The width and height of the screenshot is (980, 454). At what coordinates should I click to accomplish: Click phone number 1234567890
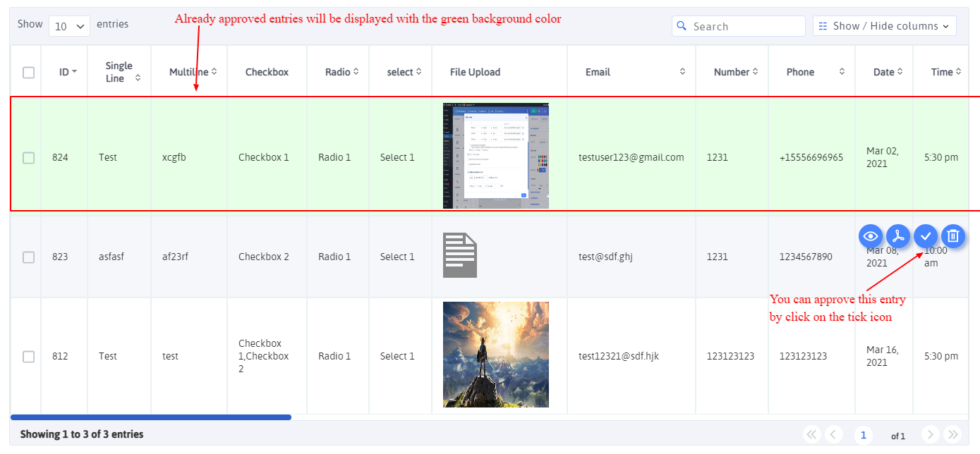[x=806, y=257]
